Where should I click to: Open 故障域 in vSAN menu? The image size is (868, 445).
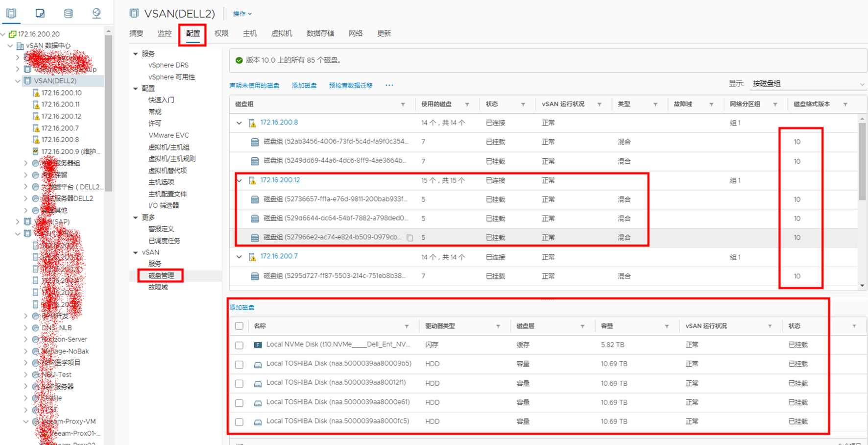coord(158,287)
